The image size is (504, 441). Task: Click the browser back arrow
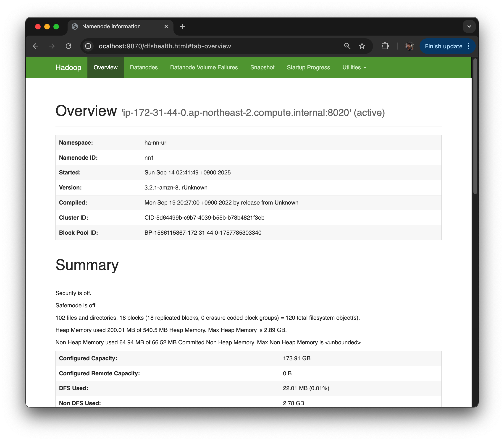point(36,46)
